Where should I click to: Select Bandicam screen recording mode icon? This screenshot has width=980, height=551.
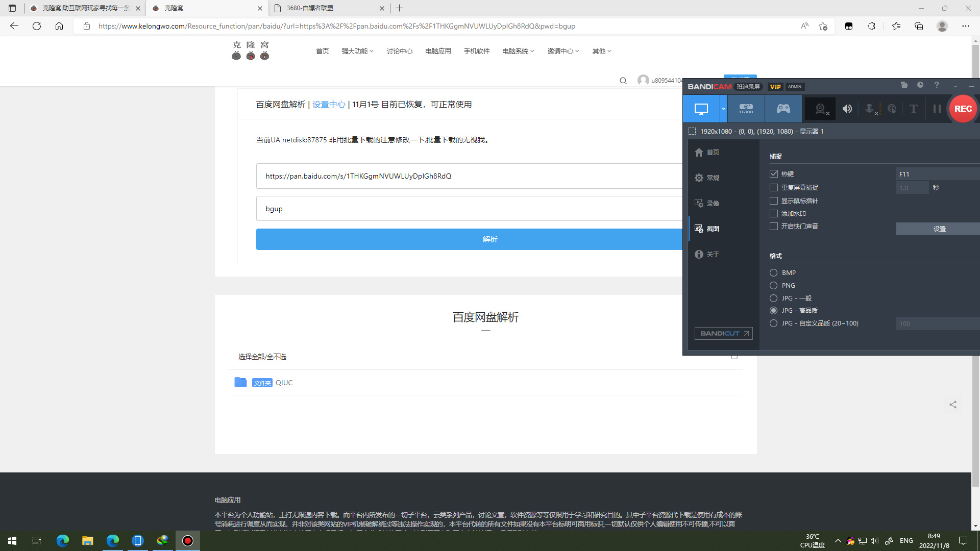701,109
